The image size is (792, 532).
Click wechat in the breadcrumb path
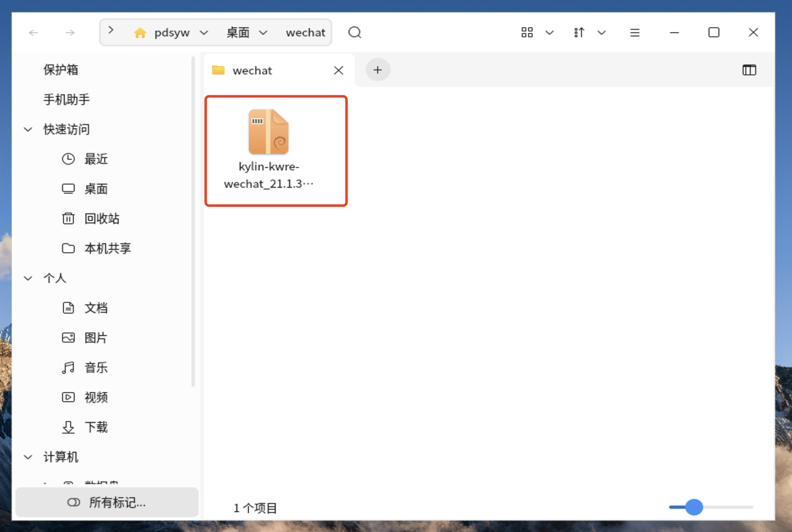pos(305,33)
